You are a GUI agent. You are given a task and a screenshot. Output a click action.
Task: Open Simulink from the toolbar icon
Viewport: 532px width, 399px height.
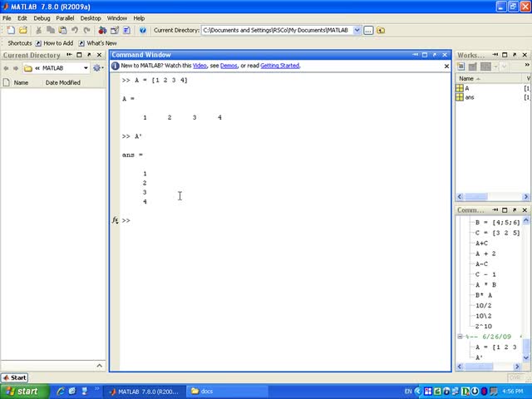tap(102, 30)
